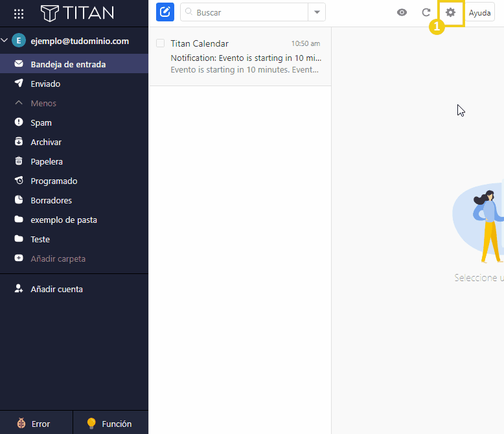Open the Teste folder
The width and height of the screenshot is (504, 434).
74,239
